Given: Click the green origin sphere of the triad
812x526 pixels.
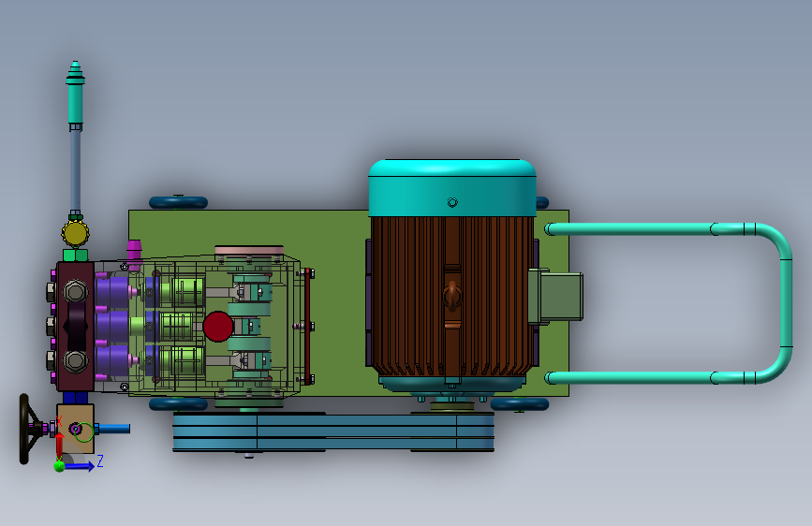Looking at the screenshot, I should tap(59, 466).
